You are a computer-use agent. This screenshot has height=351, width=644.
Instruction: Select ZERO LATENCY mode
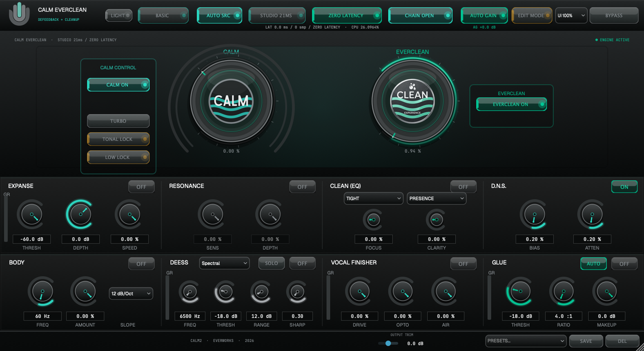click(347, 15)
